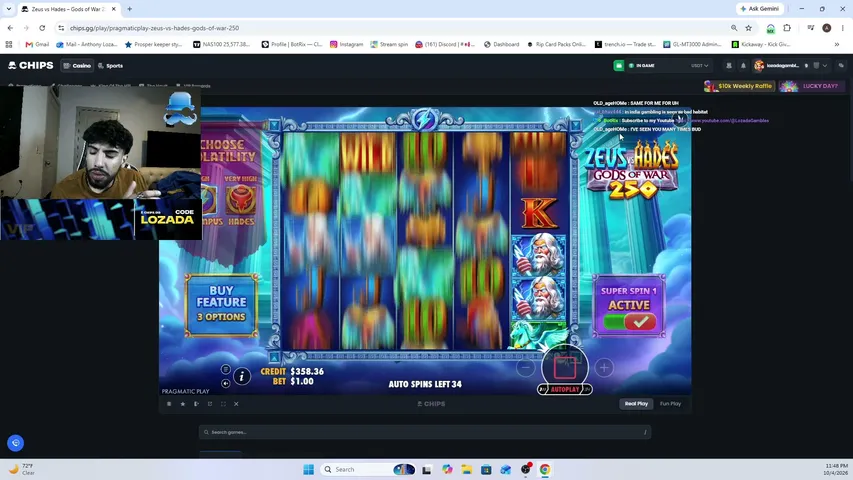Open Windows Start menu
Viewport: 853px width, 480px height.
(308, 469)
